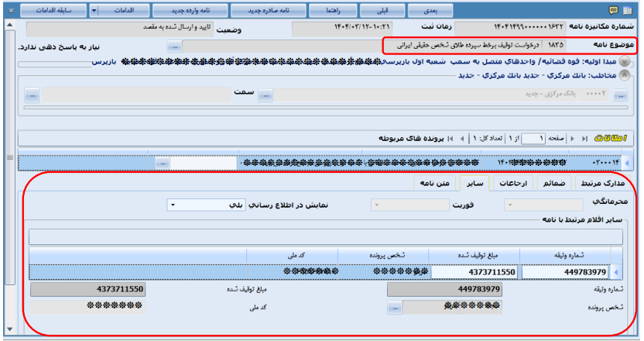Open ellipsis lookup for شخص پرونده
The image size is (644, 341).
[x=394, y=308]
